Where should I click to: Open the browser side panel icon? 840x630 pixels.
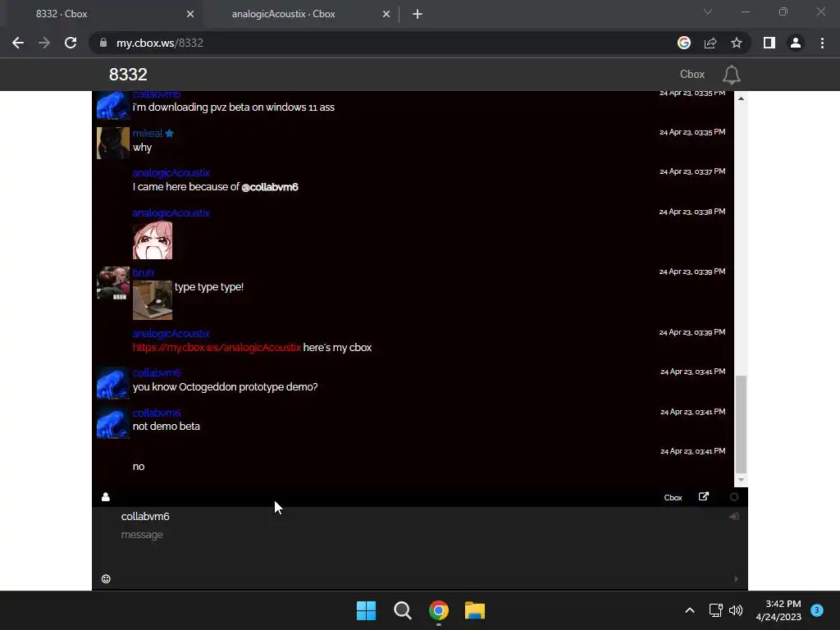[769, 43]
